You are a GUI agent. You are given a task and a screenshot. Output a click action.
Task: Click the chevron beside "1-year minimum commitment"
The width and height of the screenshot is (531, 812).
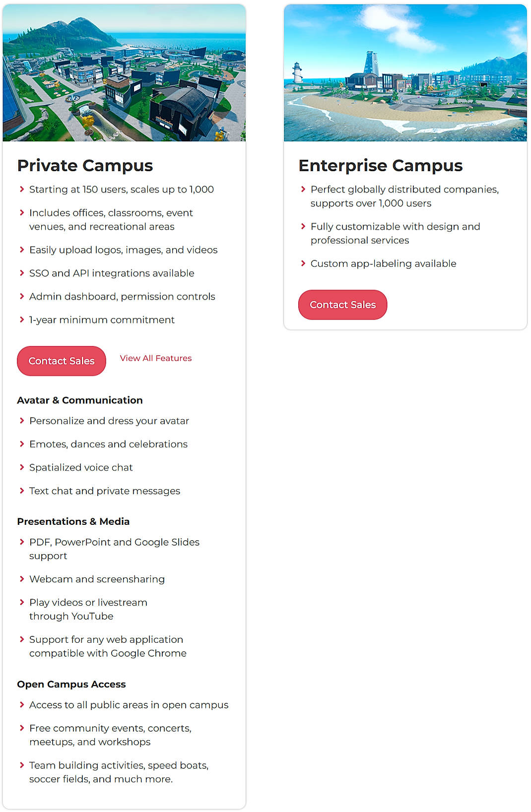click(x=22, y=320)
